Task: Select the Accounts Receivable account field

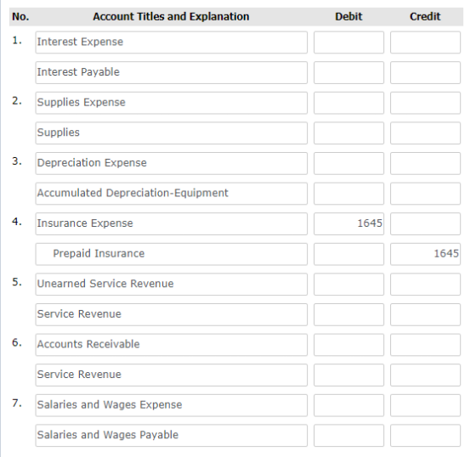Action: click(171, 345)
